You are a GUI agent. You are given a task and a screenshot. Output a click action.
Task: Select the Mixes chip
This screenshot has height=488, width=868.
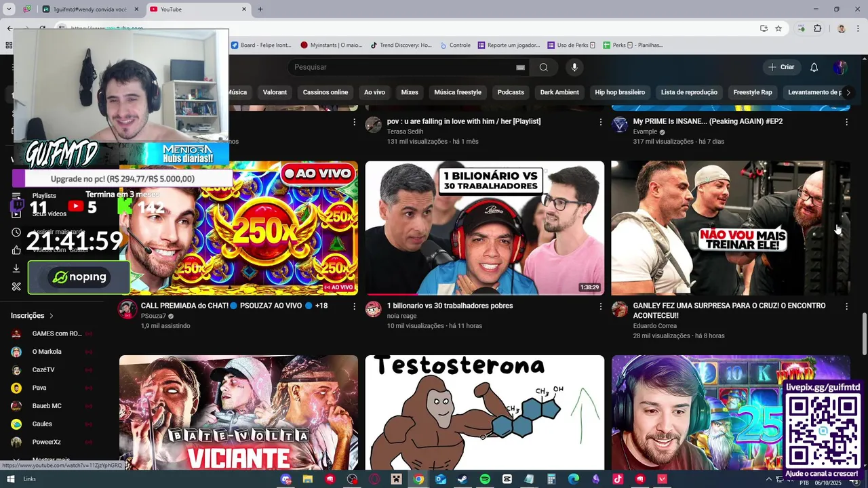click(410, 92)
